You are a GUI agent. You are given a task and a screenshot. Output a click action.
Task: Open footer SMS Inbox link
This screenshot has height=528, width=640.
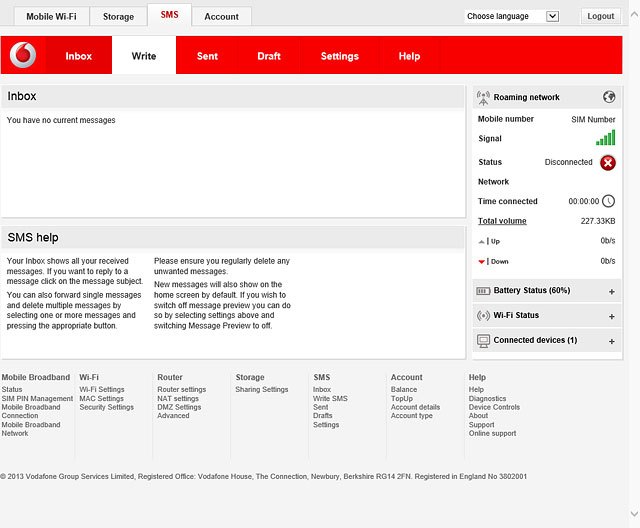pyautogui.click(x=322, y=389)
